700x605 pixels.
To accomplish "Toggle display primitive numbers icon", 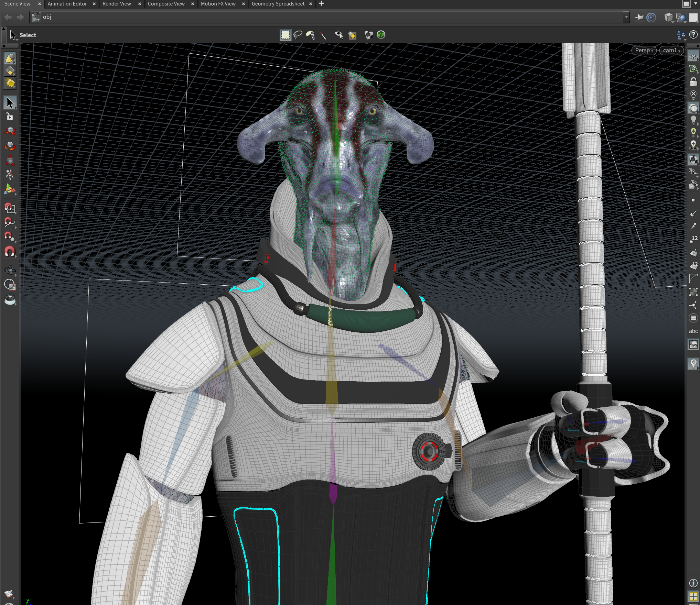I will [x=693, y=265].
